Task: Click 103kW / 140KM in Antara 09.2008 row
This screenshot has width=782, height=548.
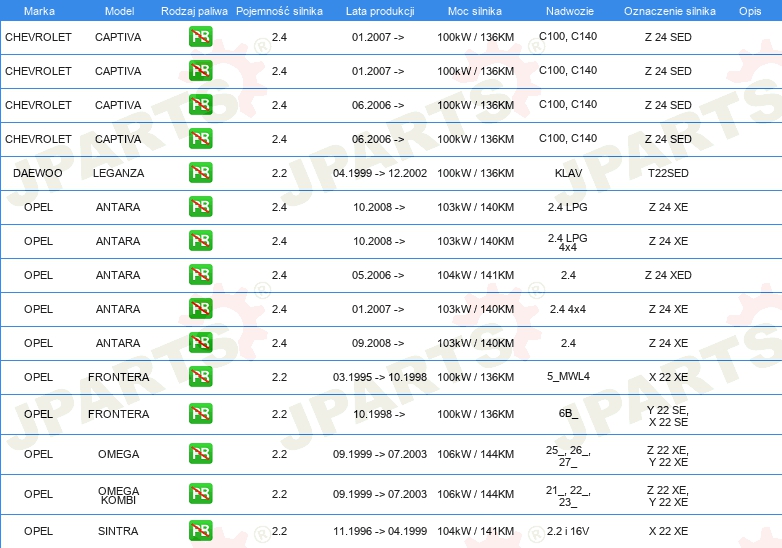Action: (475, 343)
